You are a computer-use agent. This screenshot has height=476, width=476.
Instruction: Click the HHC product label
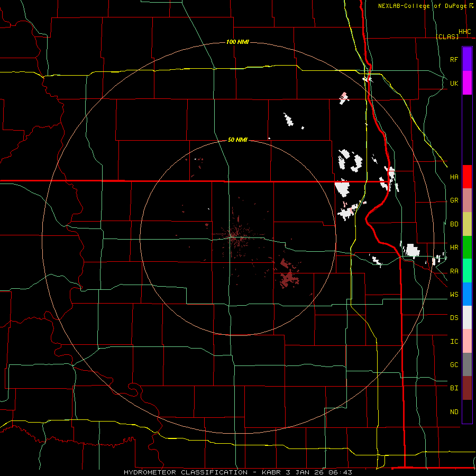coord(465,32)
